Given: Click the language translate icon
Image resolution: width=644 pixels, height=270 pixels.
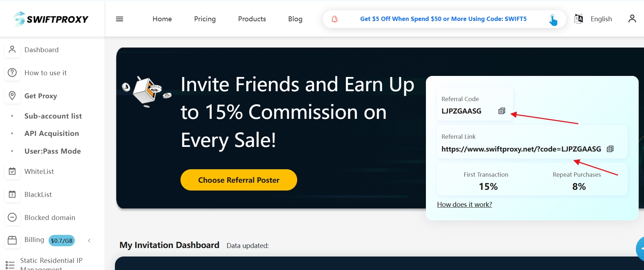Looking at the screenshot, I should coord(578,19).
